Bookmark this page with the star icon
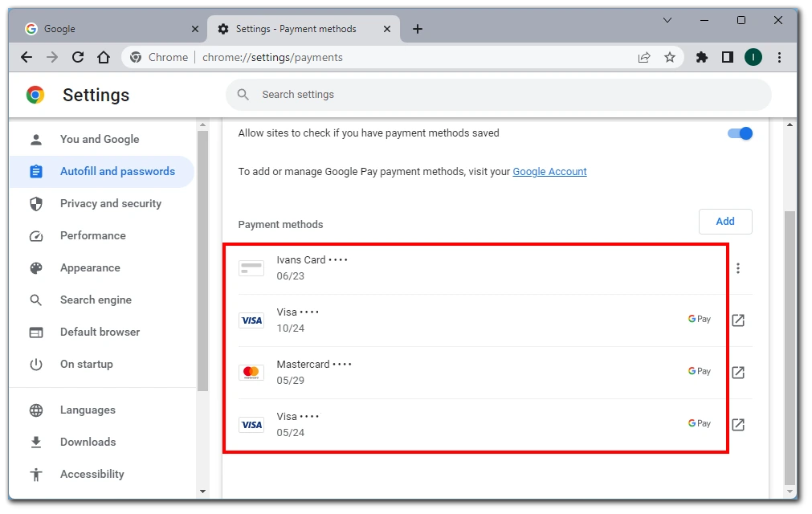The width and height of the screenshot is (812, 514). [x=670, y=58]
